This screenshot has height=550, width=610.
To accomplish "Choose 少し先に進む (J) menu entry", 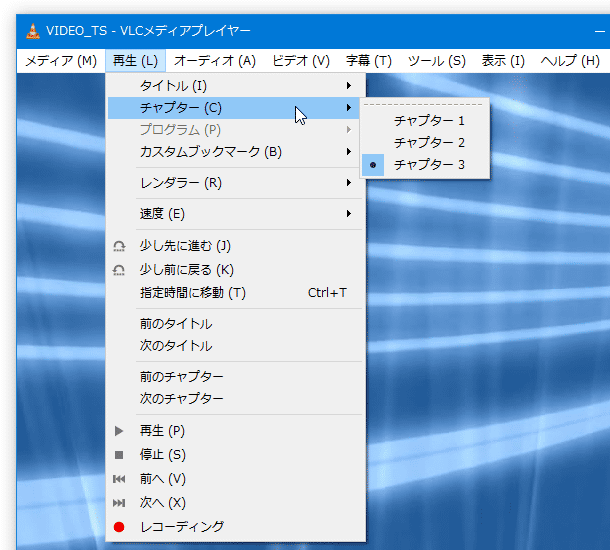I will (235, 246).
